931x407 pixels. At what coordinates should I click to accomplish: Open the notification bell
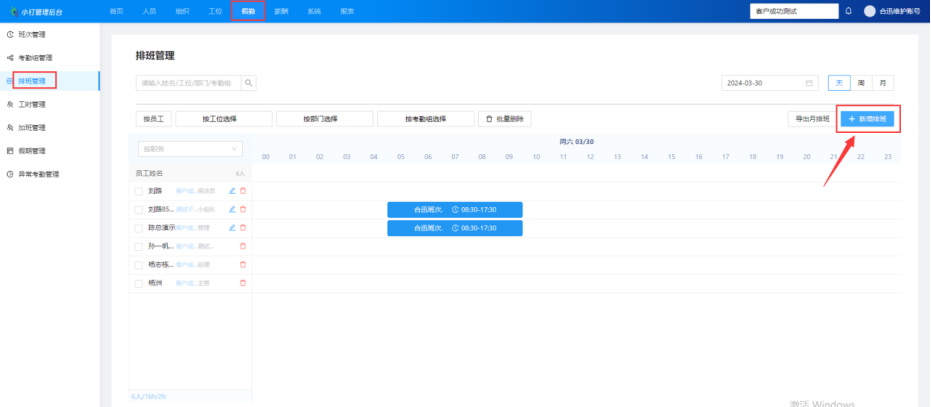click(x=848, y=11)
